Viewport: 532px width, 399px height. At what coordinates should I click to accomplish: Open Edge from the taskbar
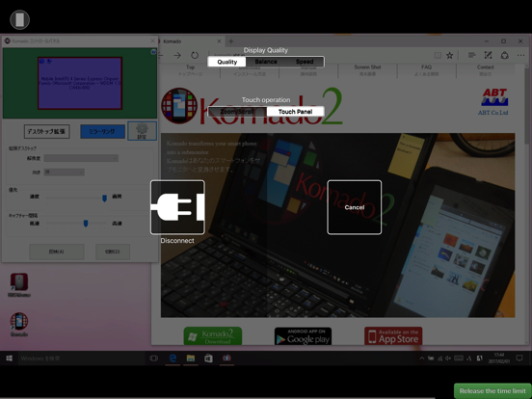tap(173, 359)
